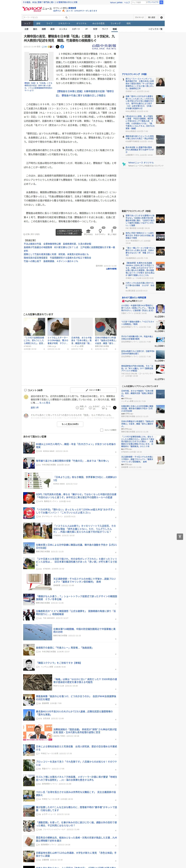Open the ミイラ化したチーター recommended thumbnail
This screenshot has width=186, height=868.
pyautogui.click(x=58, y=327)
